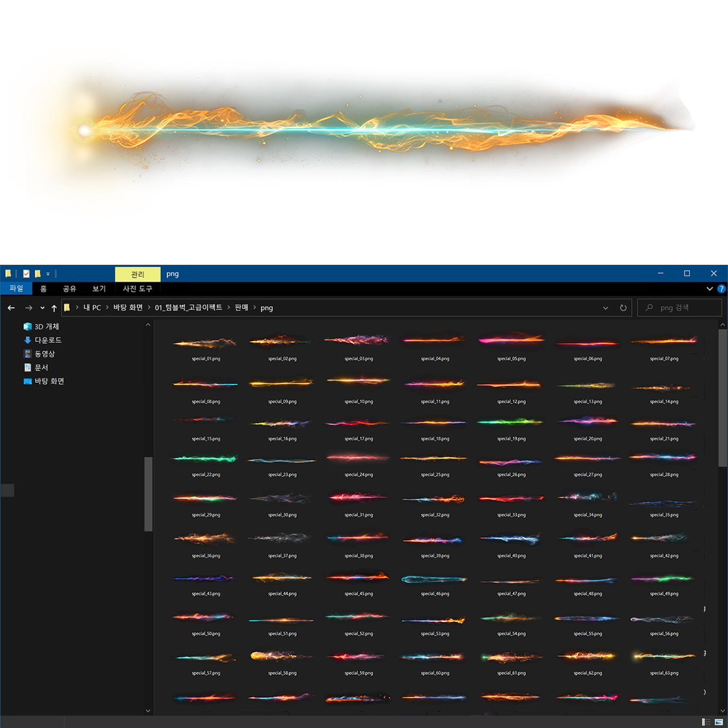
Task: Open the address bar history dropdown
Action: [x=605, y=308]
